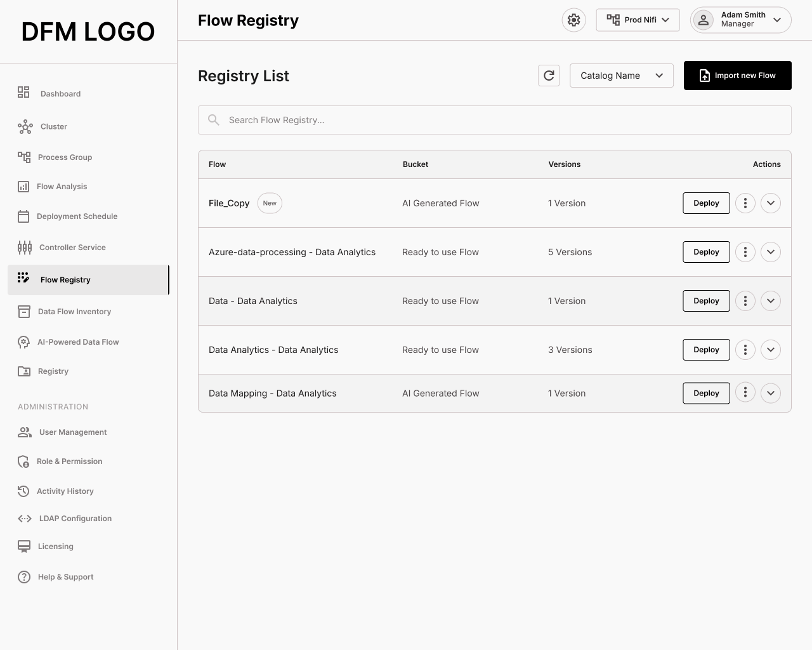Viewport: 812px width, 650px height.
Task: Click the DFM LOGO
Action: [88, 31]
